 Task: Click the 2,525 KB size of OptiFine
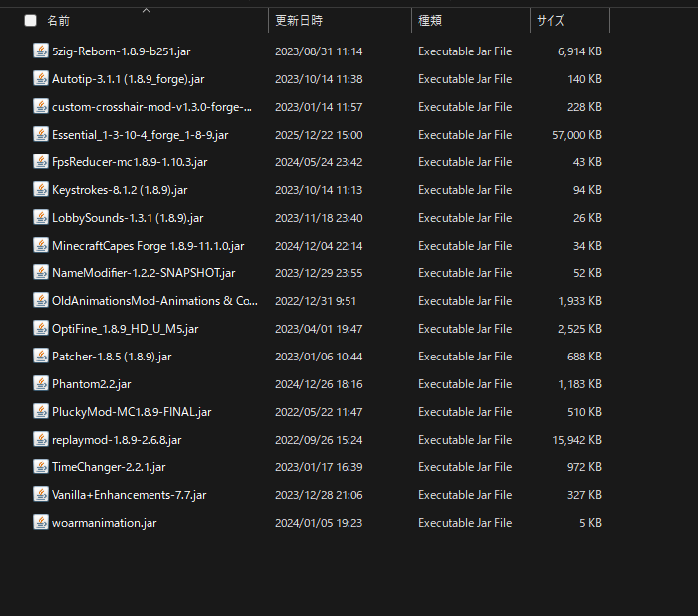(x=580, y=329)
